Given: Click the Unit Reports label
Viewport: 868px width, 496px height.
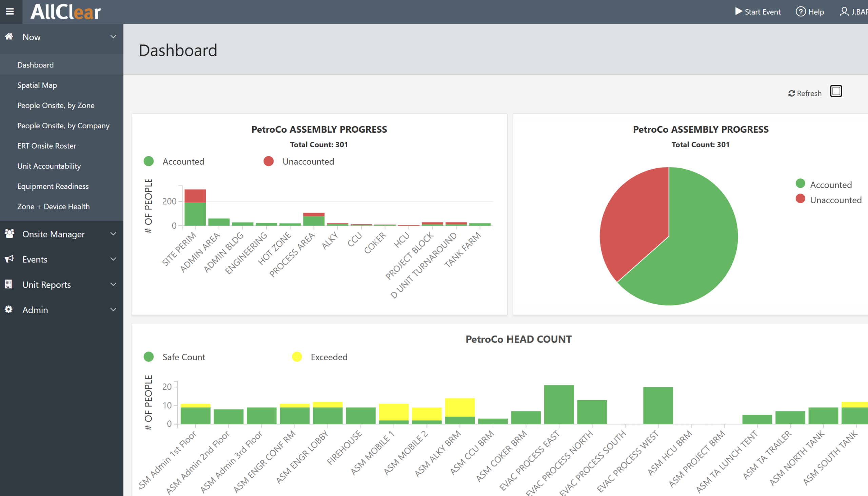Looking at the screenshot, I should click(x=47, y=284).
